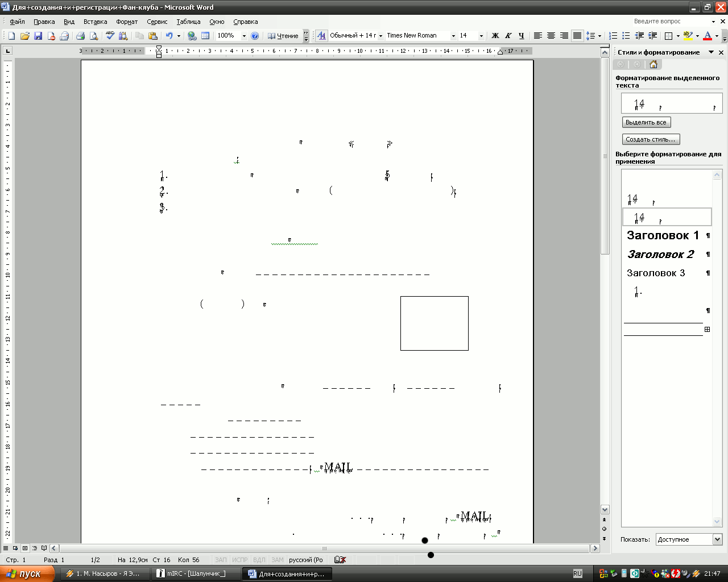The width and height of the screenshot is (728, 582).
Task: Expand the zoom 100% dropdown
Action: point(244,36)
